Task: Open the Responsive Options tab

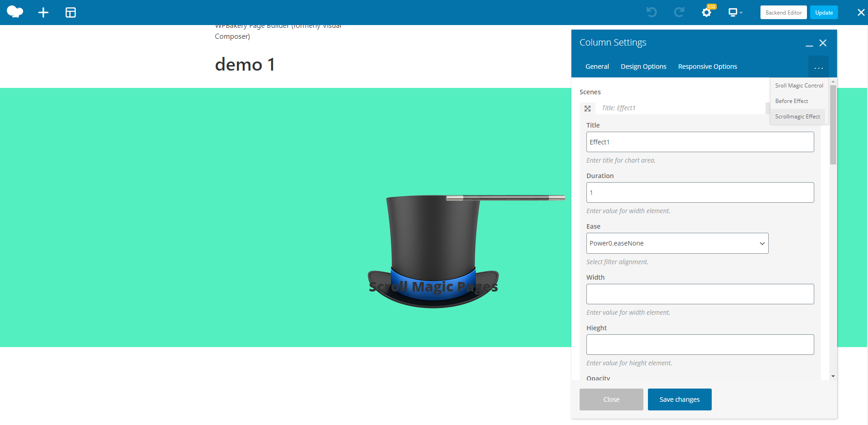Action: click(708, 67)
